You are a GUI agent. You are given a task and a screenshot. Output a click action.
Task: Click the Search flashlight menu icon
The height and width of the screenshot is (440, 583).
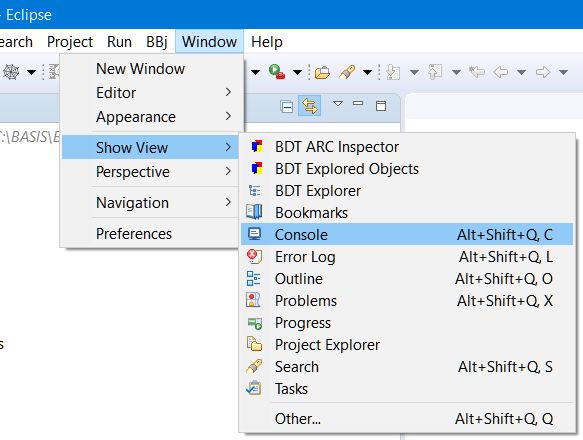(x=254, y=366)
